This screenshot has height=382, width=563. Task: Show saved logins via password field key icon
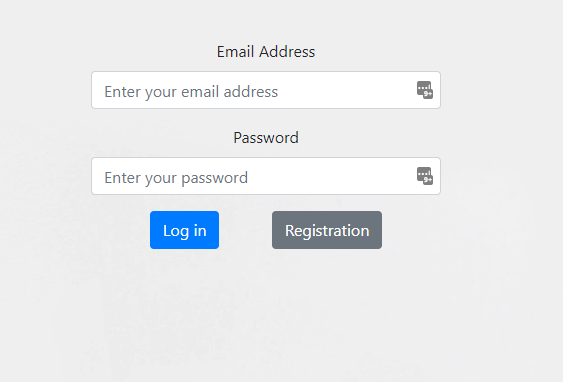425,176
